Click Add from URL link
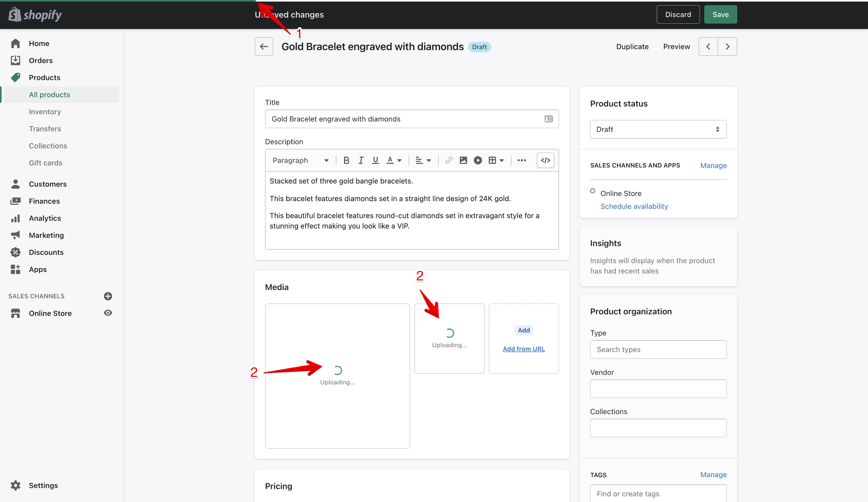The height and width of the screenshot is (502, 868). pyautogui.click(x=524, y=349)
